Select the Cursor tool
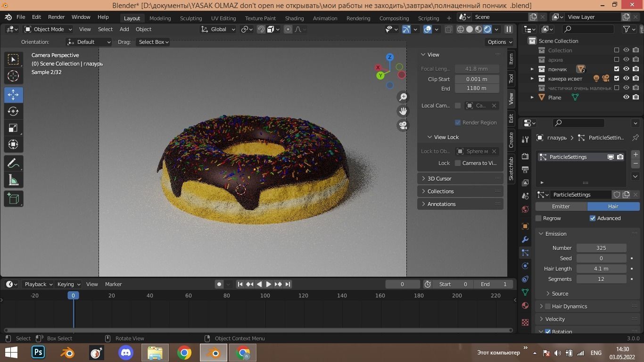 pos(13,76)
